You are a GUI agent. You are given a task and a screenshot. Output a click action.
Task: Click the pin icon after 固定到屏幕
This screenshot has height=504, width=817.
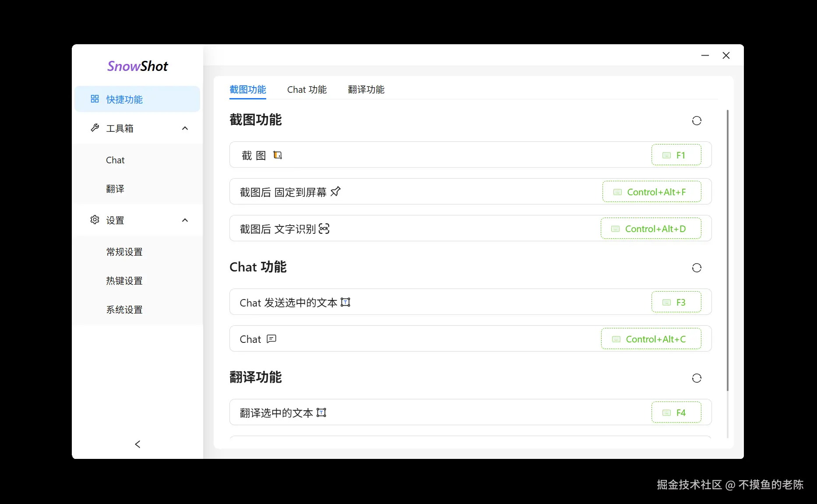pos(335,191)
